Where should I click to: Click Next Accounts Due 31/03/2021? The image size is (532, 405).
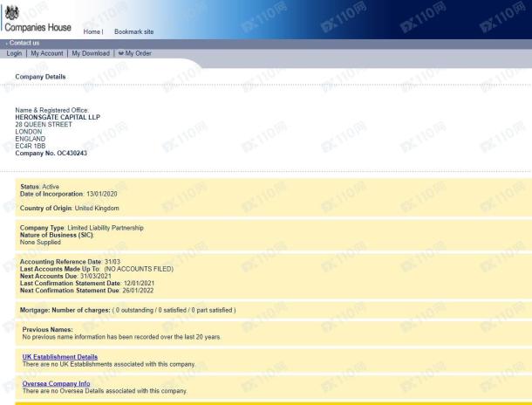click(x=65, y=276)
